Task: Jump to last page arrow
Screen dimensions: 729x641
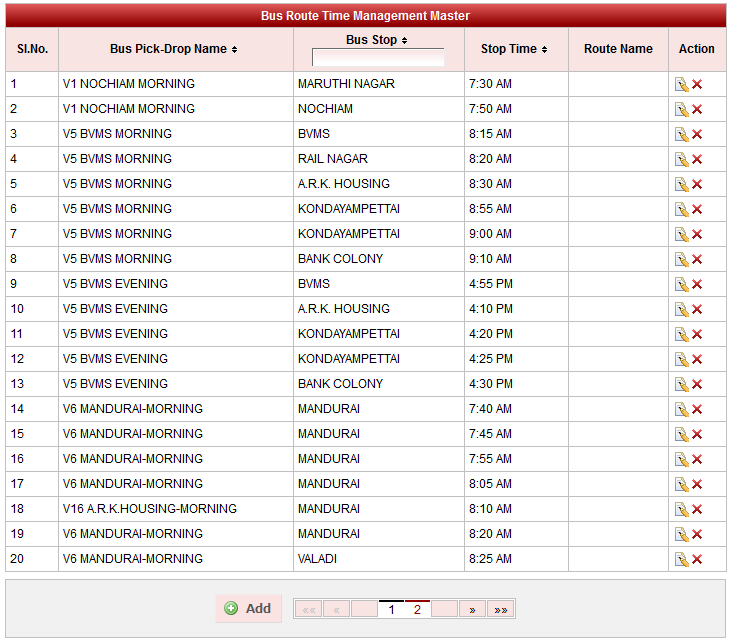Action: click(500, 609)
